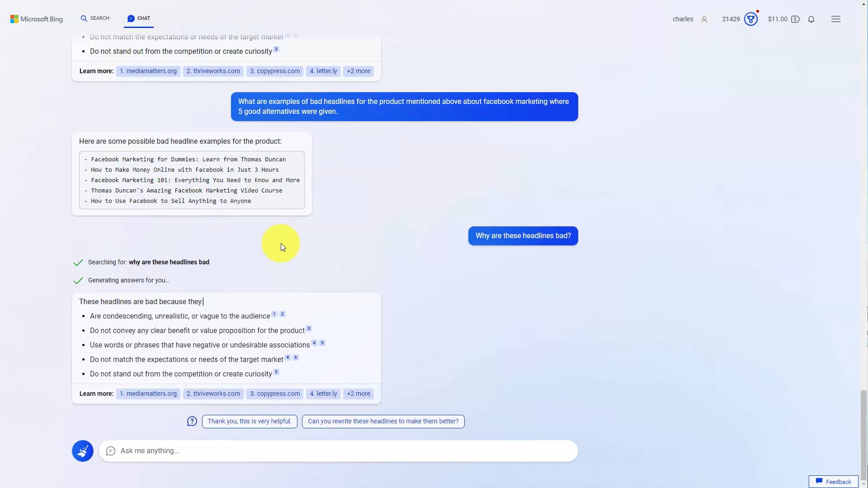Open upper copypress.com source link
The width and height of the screenshot is (868, 488).
pyautogui.click(x=275, y=71)
